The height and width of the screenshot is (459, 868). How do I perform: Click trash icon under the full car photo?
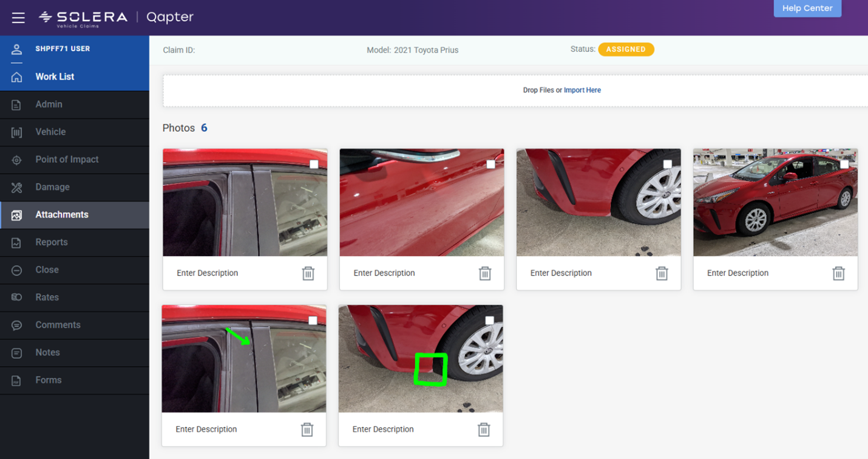pyautogui.click(x=838, y=273)
